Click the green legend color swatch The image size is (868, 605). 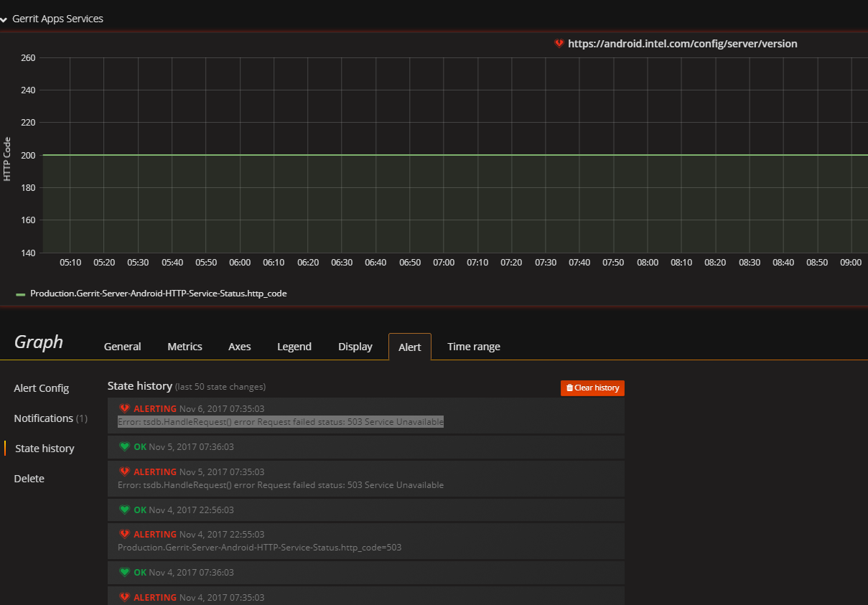pyautogui.click(x=20, y=294)
